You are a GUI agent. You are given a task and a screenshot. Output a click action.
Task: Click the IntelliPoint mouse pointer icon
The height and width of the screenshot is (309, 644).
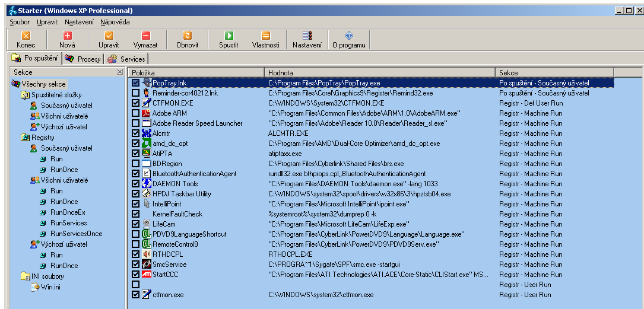(x=146, y=203)
